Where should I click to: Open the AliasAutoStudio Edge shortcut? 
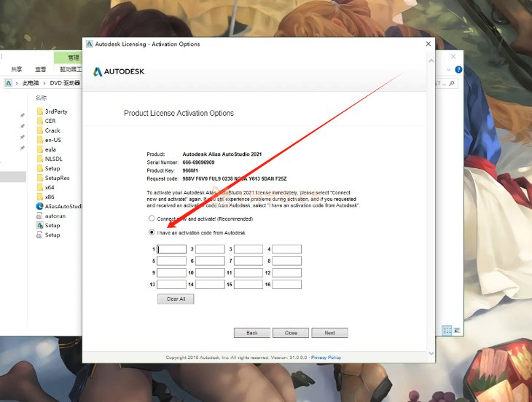[59, 206]
